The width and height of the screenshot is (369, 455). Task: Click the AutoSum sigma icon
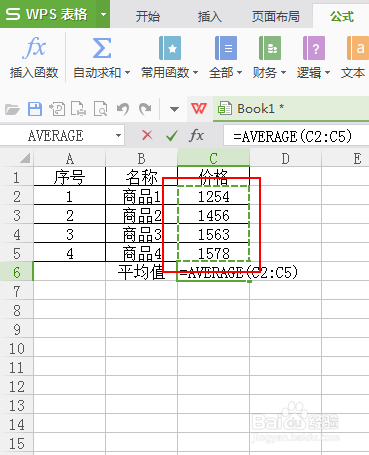(101, 48)
